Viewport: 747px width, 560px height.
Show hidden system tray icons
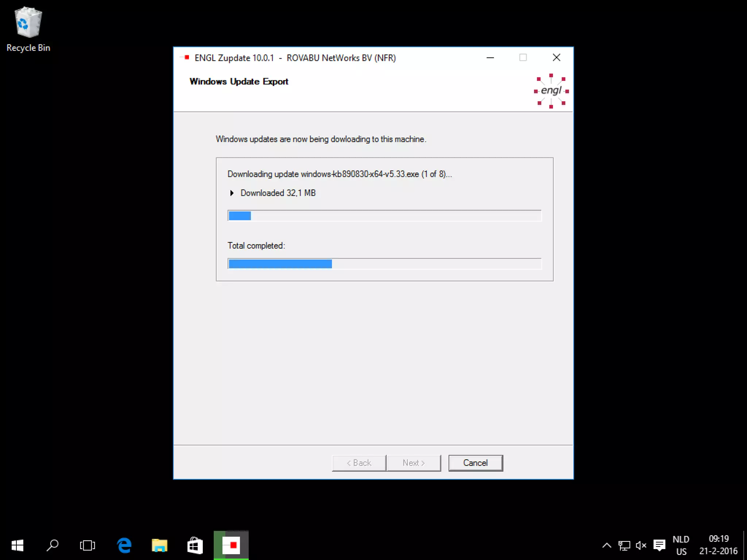607,545
